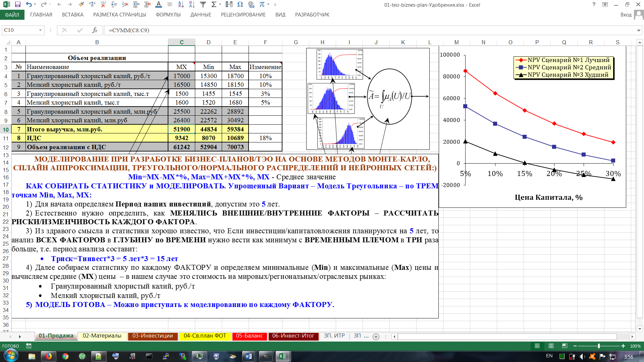
Task: Click the Filter funnel icon
Action: pyautogui.click(x=203, y=5)
